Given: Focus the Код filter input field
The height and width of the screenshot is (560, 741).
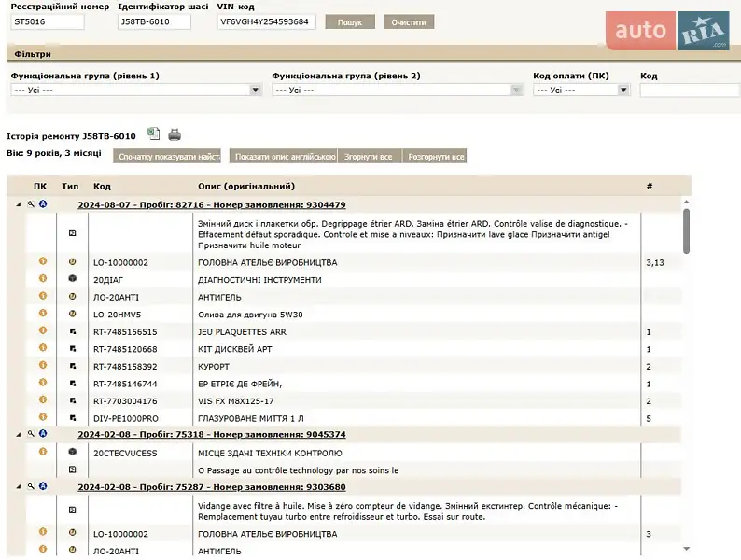Looking at the screenshot, I should [690, 91].
